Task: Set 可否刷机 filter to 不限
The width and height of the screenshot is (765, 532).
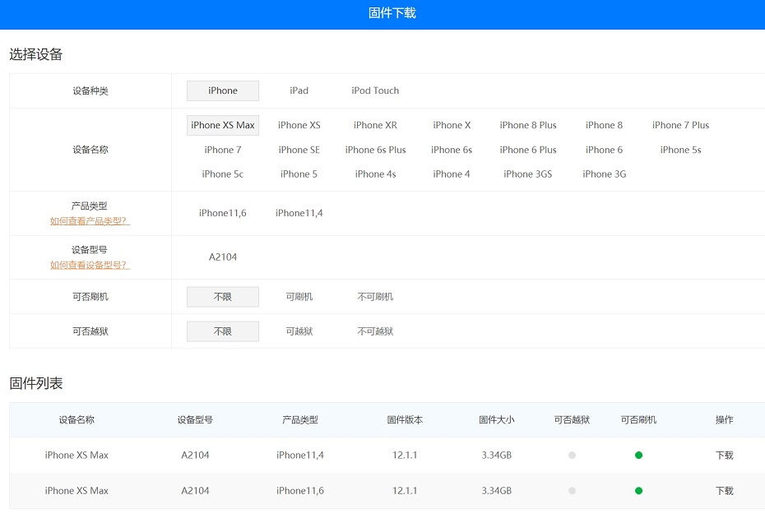Action: pos(222,297)
